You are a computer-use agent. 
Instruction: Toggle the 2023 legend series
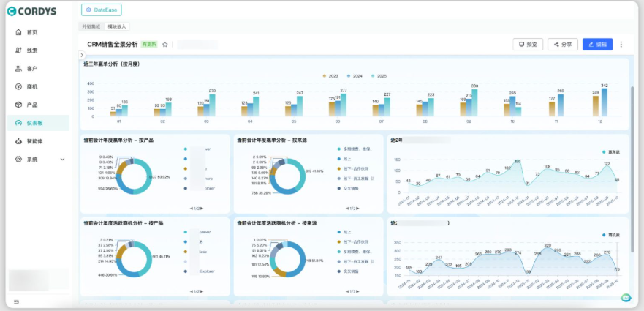[x=330, y=76]
